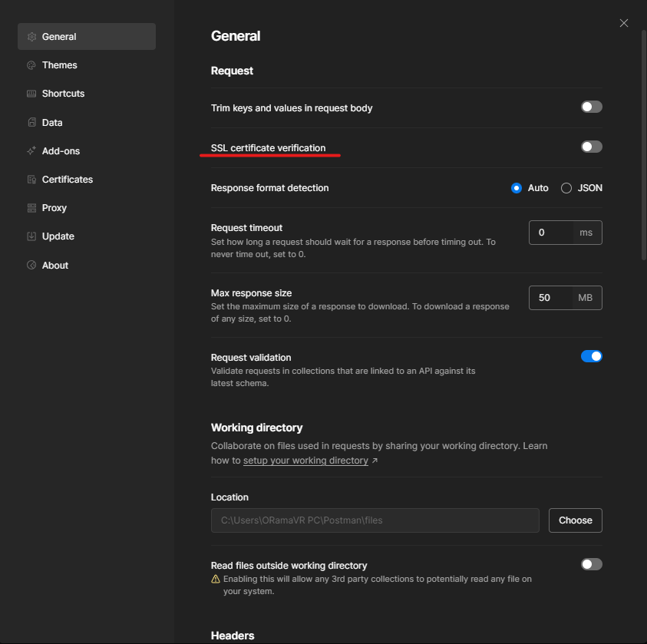647x644 pixels.
Task: Click the Update download icon
Action: click(x=31, y=236)
